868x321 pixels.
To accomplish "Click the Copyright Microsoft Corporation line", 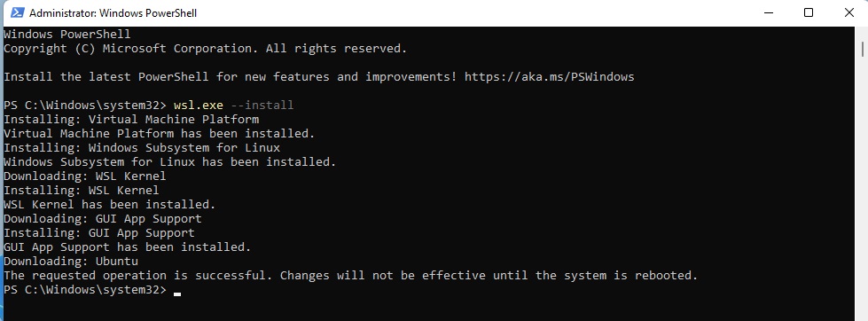I will pyautogui.click(x=206, y=49).
